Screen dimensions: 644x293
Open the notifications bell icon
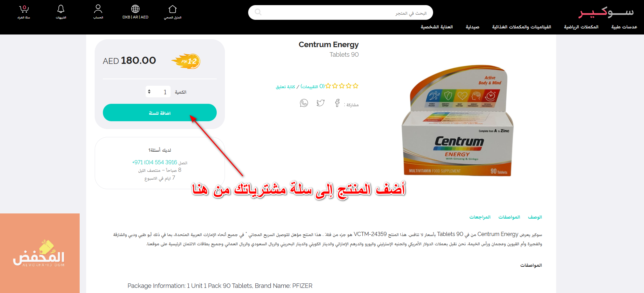click(61, 9)
